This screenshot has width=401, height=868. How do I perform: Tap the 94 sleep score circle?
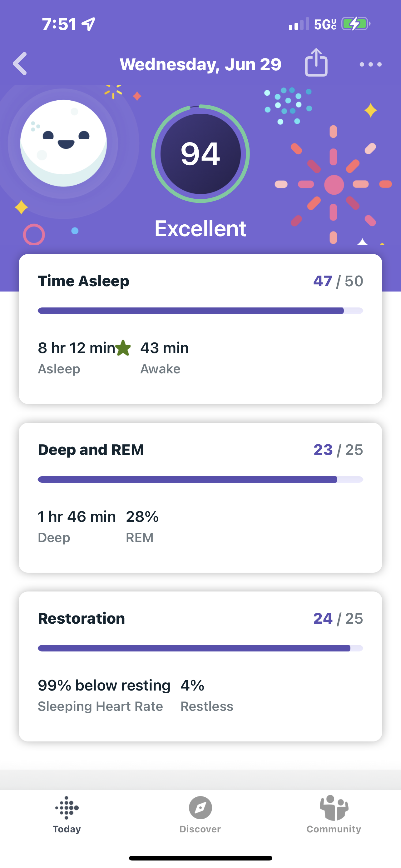(x=200, y=154)
